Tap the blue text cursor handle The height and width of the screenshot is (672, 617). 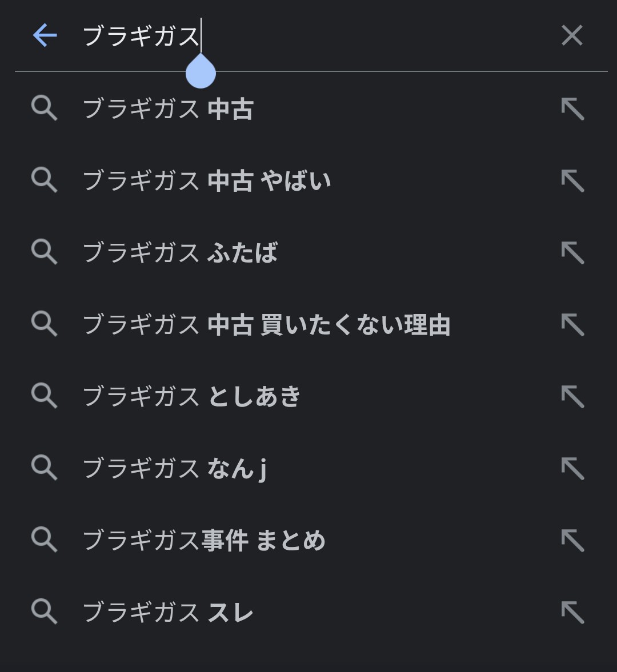pyautogui.click(x=201, y=73)
